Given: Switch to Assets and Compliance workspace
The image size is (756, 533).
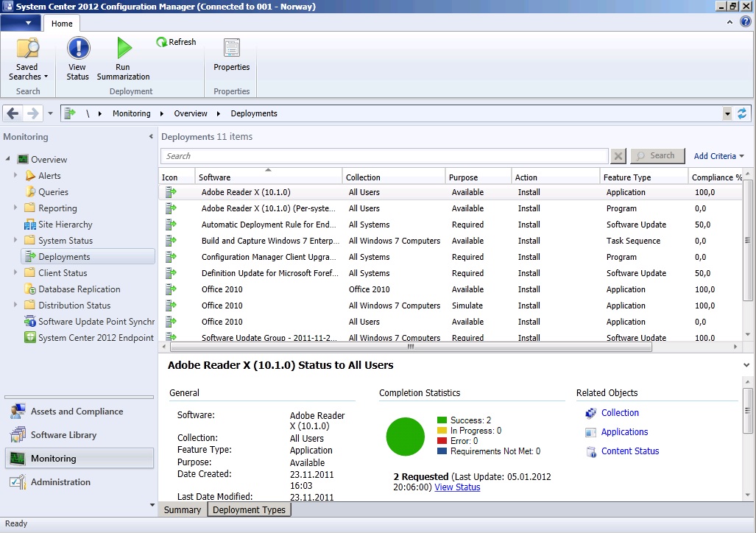Looking at the screenshot, I should (80, 412).
